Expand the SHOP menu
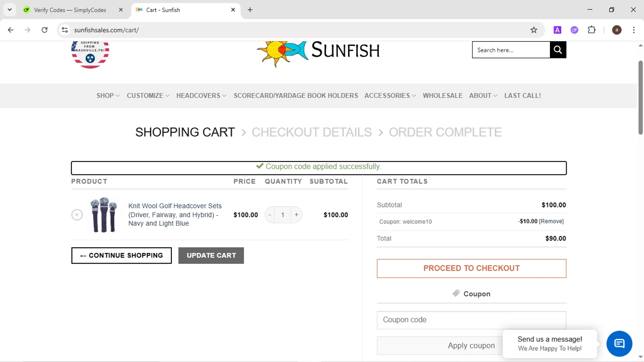644x362 pixels. 108,96
